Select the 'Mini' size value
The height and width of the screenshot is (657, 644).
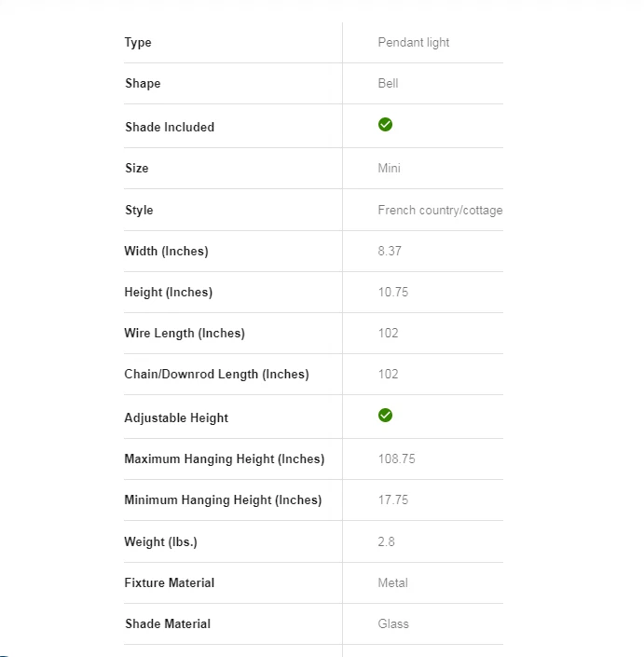(x=390, y=169)
